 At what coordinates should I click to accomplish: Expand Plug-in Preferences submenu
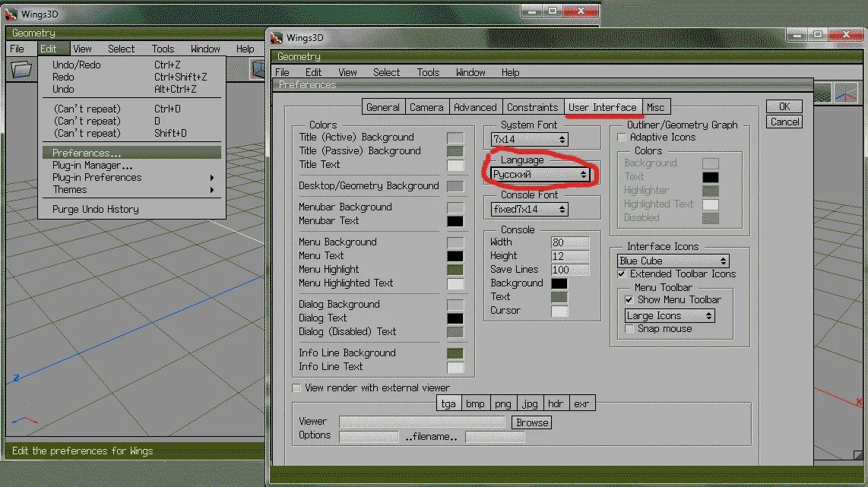(x=131, y=178)
